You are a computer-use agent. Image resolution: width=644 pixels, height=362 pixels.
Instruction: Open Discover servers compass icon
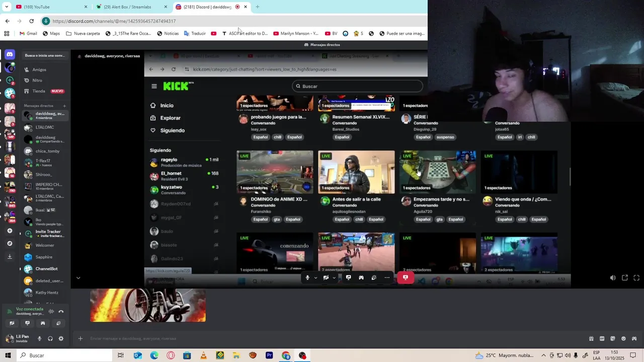coord(10,243)
